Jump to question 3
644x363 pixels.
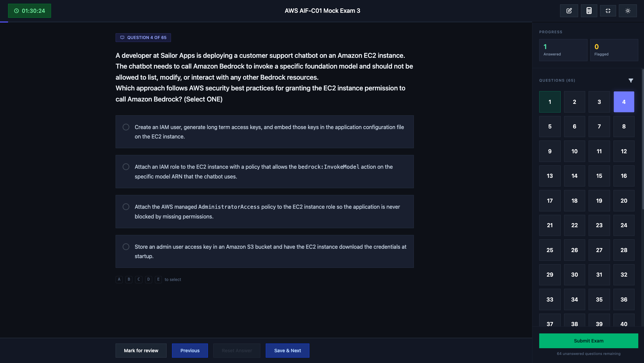pyautogui.click(x=599, y=102)
